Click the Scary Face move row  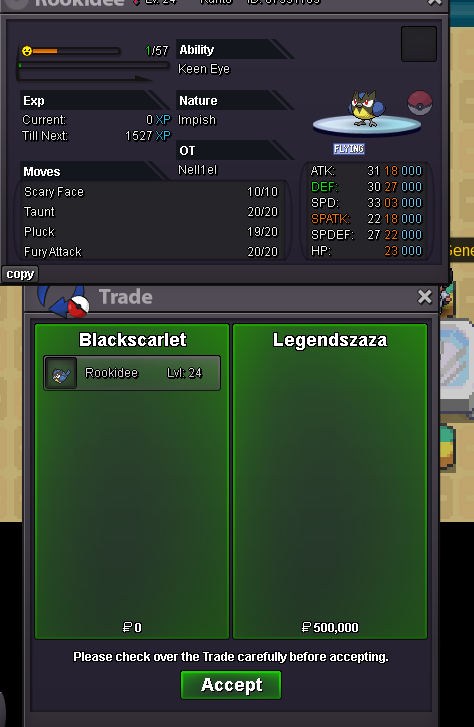tap(151, 191)
